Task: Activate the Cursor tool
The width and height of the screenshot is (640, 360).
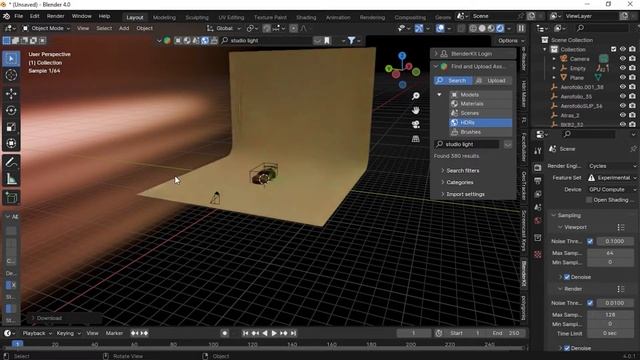Action: pos(11,75)
